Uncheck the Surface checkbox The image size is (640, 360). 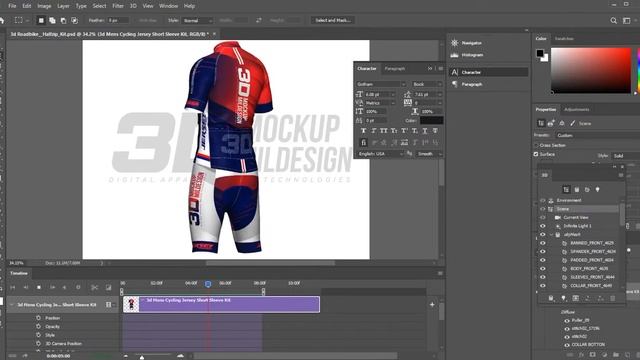coord(536,154)
